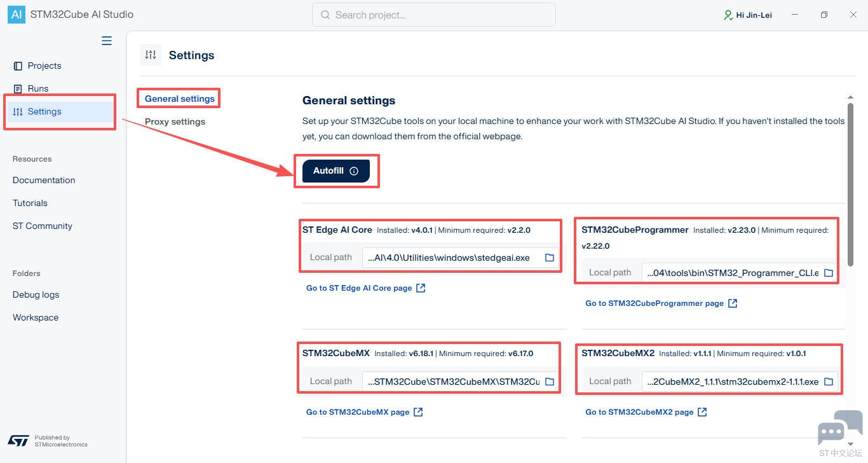Screen dimensions: 868x463
Task: Follow the Go to ST Edge AI Core page link
Action: point(366,288)
